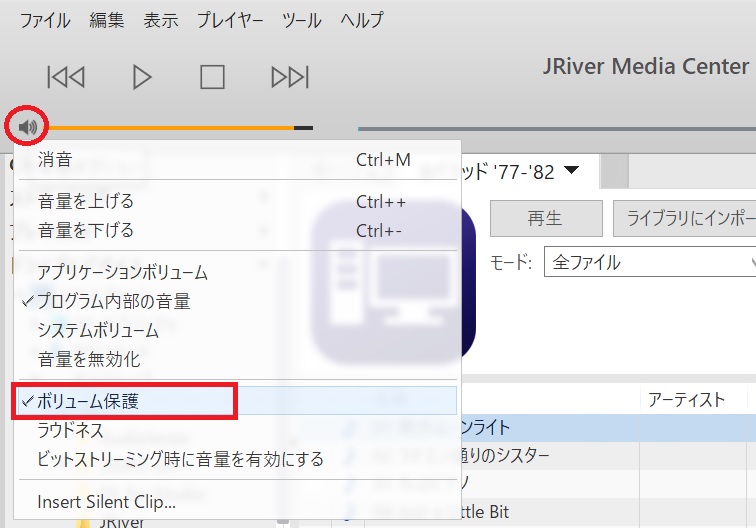
Task: Open the ファイル menu
Action: tap(45, 20)
